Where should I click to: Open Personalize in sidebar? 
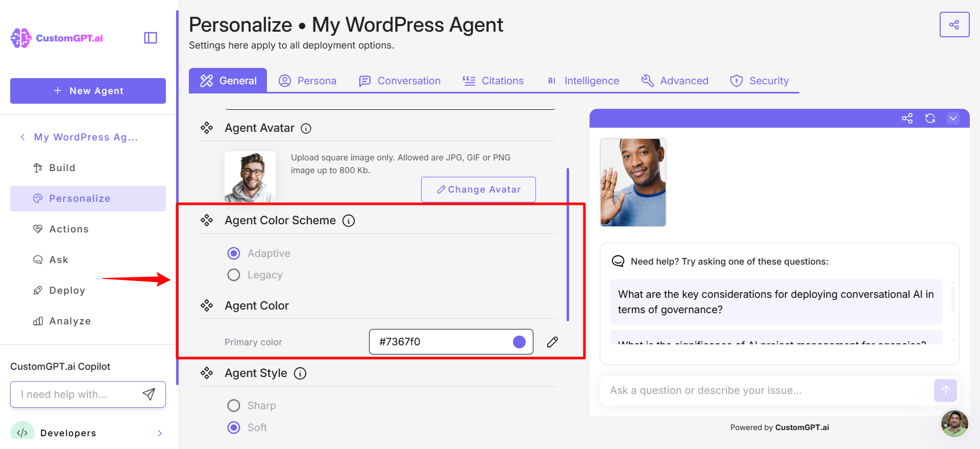click(x=88, y=199)
